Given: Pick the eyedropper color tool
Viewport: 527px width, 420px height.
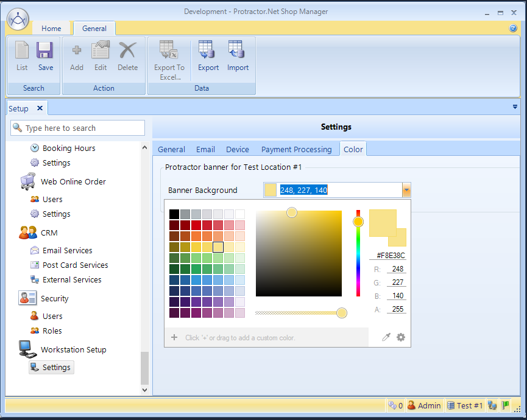Looking at the screenshot, I should [386, 337].
